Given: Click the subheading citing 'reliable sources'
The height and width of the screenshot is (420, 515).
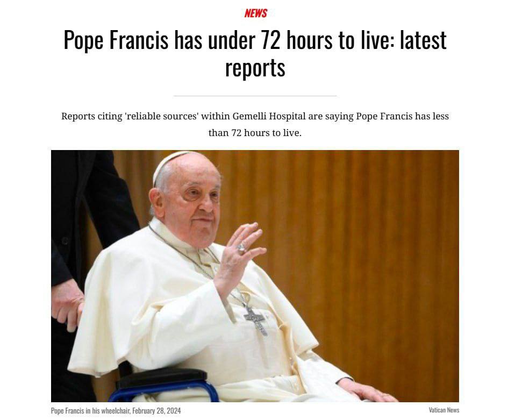Looking at the screenshot, I should point(255,125).
